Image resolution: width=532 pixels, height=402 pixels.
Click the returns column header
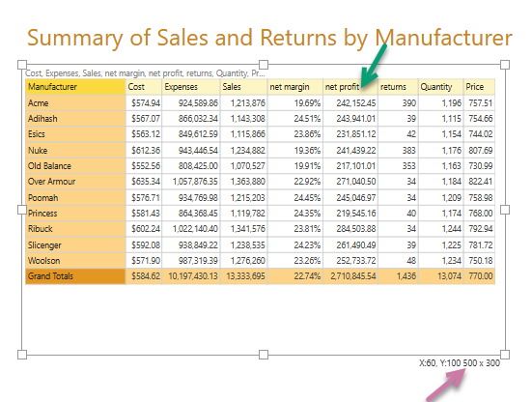pos(399,87)
